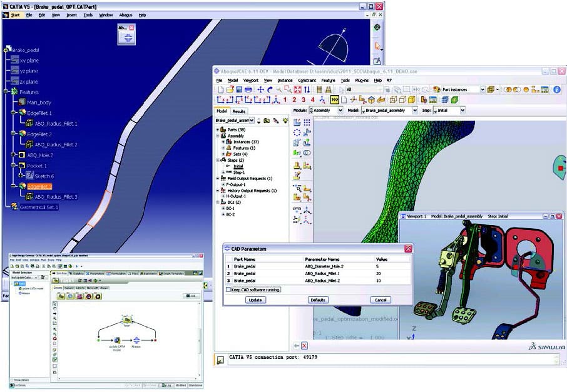The height and width of the screenshot is (392, 567).
Task: Click the Abaqus component node in Isight workflow
Action: tap(136, 340)
